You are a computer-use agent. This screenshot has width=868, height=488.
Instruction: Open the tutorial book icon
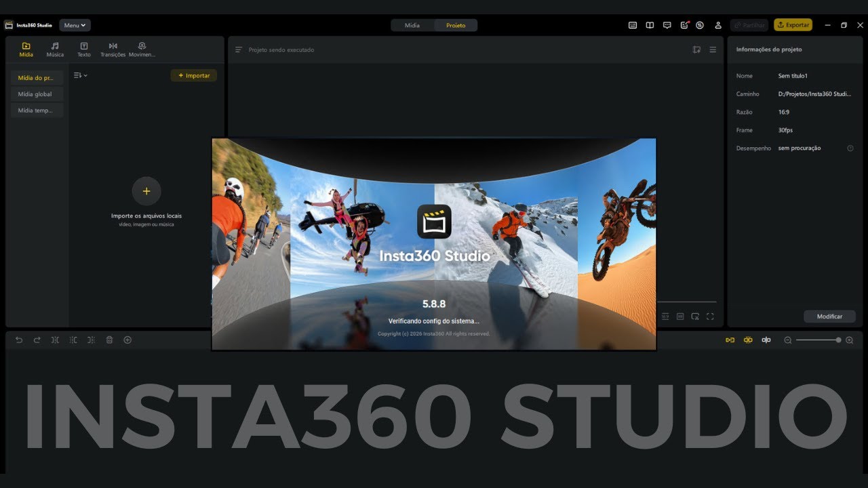pyautogui.click(x=650, y=25)
